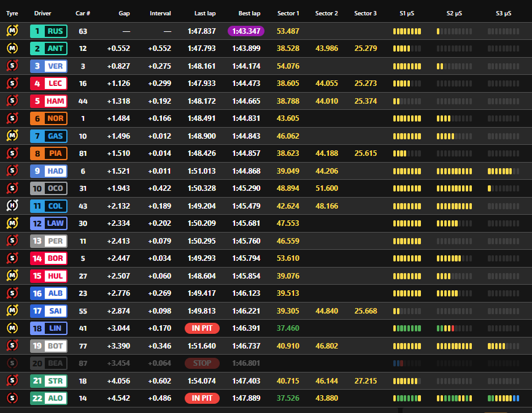Click the hard tyre icon for COL
This screenshot has height=413, width=532.
12,206
